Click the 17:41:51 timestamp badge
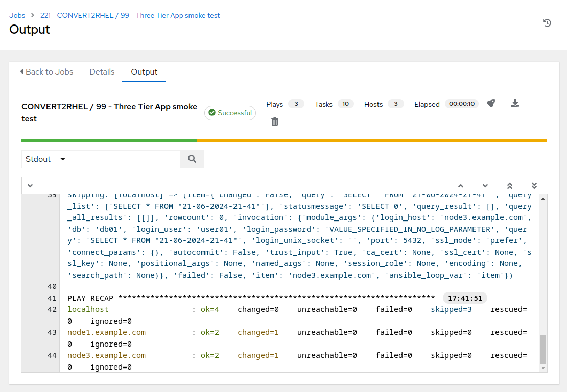 [465, 298]
